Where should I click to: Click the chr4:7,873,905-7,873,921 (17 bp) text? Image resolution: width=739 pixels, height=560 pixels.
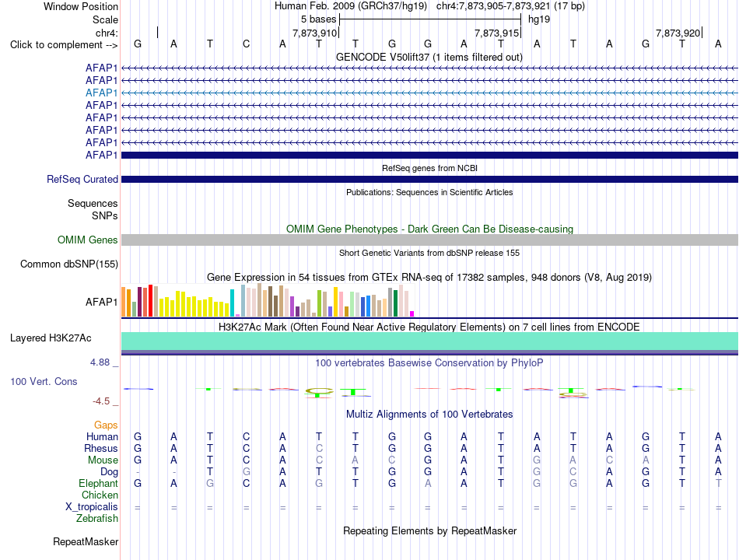point(510,6)
